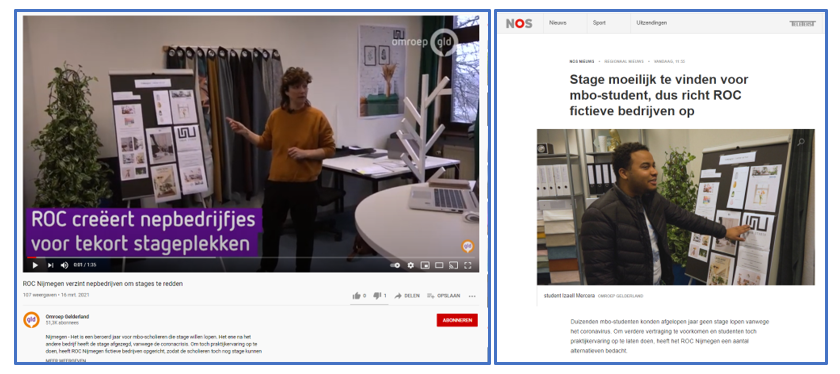
Task: Open the Nieuws tab on NOS
Action: [x=558, y=23]
